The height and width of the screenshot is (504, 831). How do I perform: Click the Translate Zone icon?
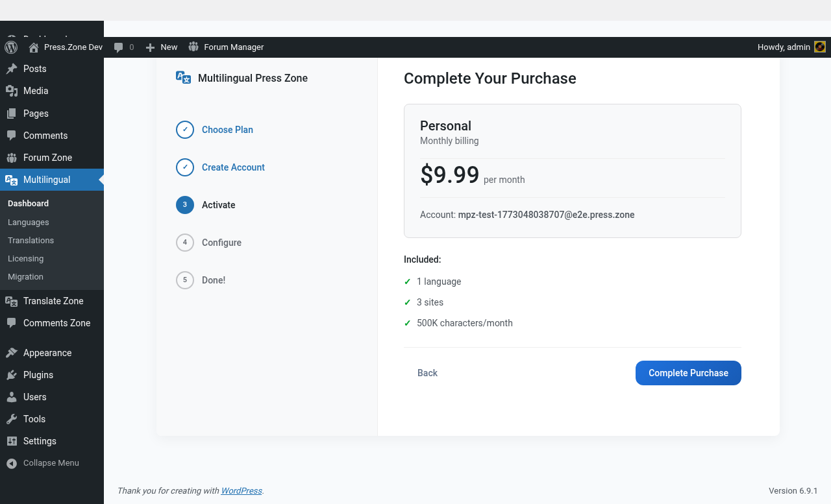[x=12, y=301]
